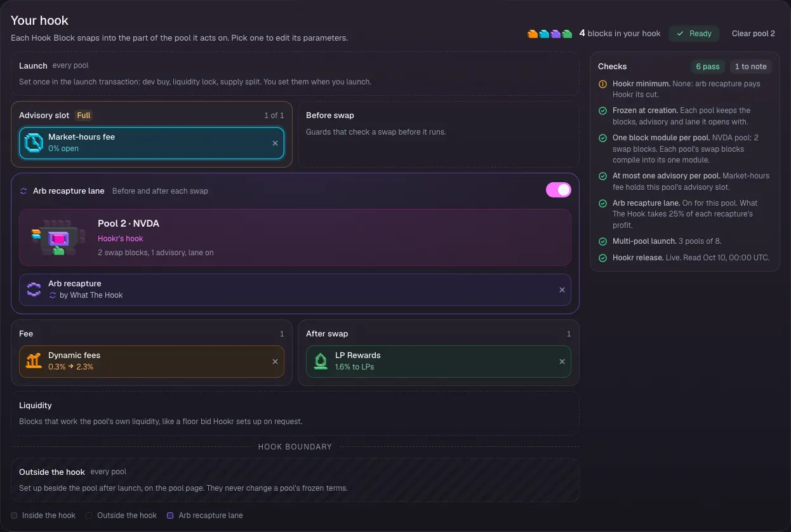This screenshot has height=532, width=791.
Task: Click the green LP Rewards icon
Action: pyautogui.click(x=321, y=361)
